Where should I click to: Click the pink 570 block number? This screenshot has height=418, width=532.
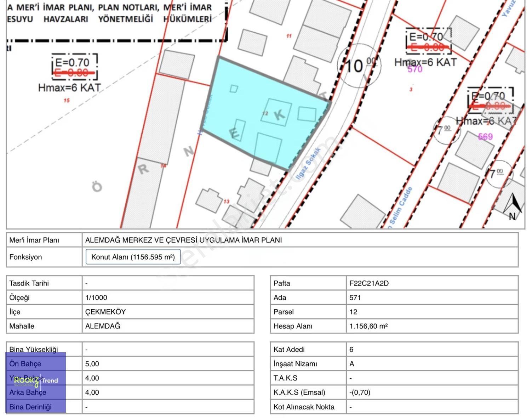tap(415, 69)
